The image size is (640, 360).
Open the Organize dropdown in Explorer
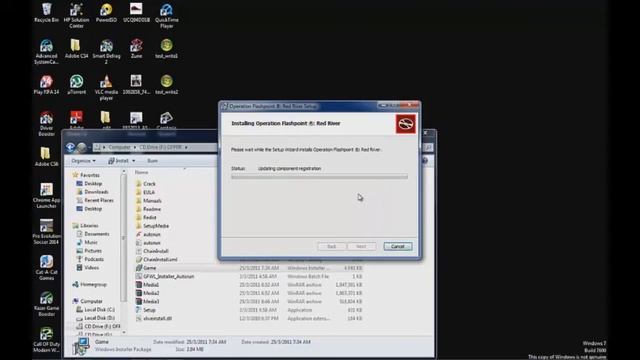click(83, 161)
